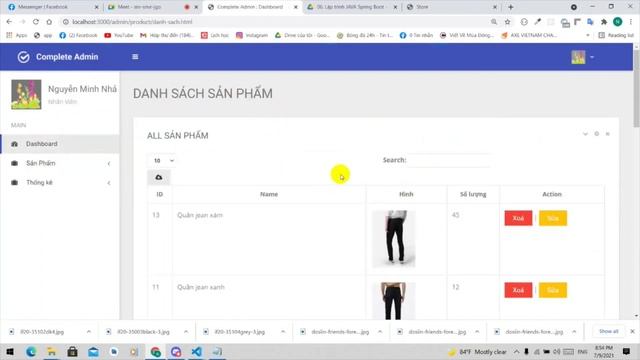The width and height of the screenshot is (640, 360).
Task: Open Mail app from taskbar
Action: point(93,352)
